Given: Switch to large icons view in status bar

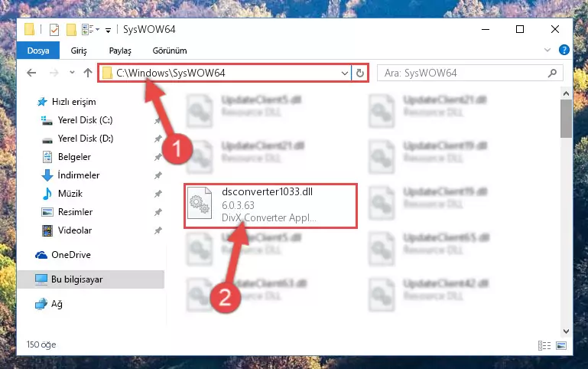Looking at the screenshot, I should click(x=561, y=345).
